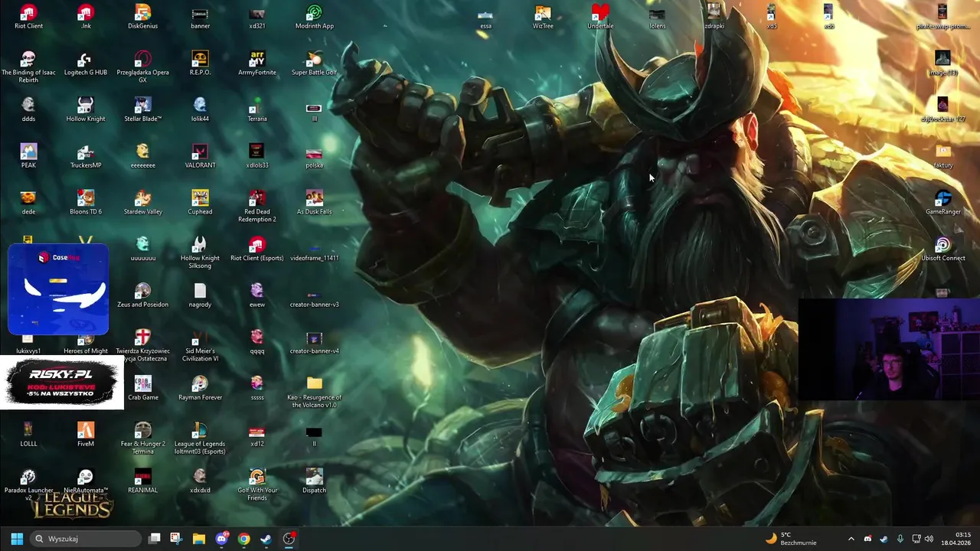Open Golf With Your Friends shortcut
The image size is (980, 551).
pos(257,485)
